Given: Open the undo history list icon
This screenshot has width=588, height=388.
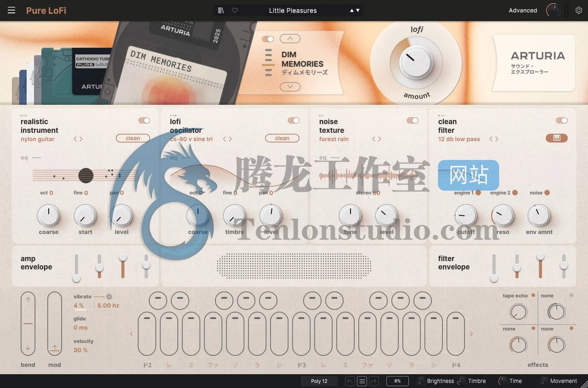Looking at the screenshot, I should pyautogui.click(x=361, y=381).
